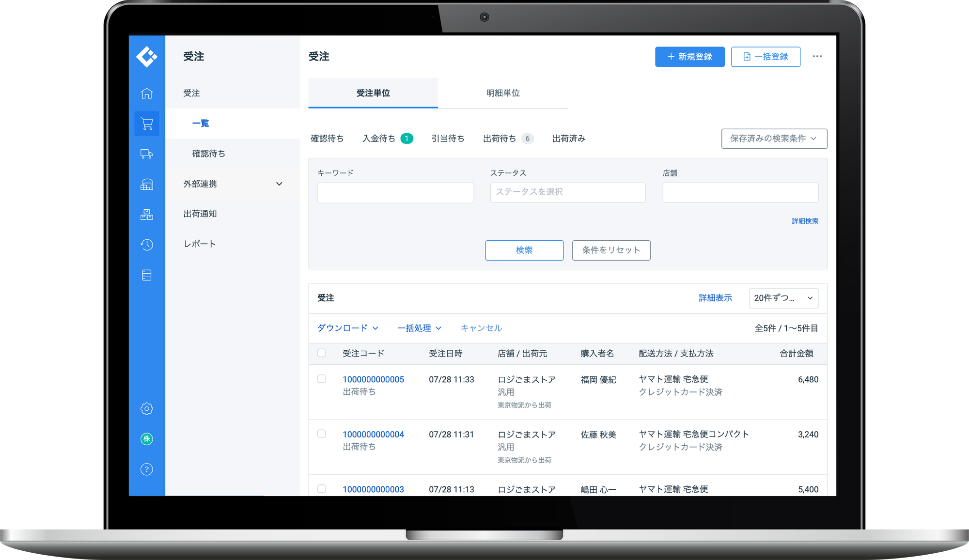Open the truck shipping icon in sidebar
The width and height of the screenshot is (969, 560).
146,154
